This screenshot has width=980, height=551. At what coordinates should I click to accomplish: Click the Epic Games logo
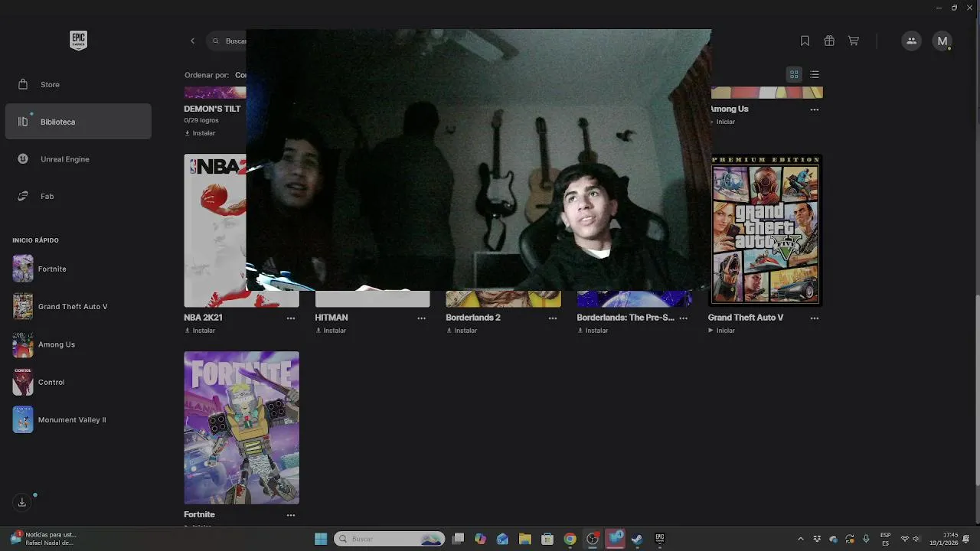coord(78,41)
